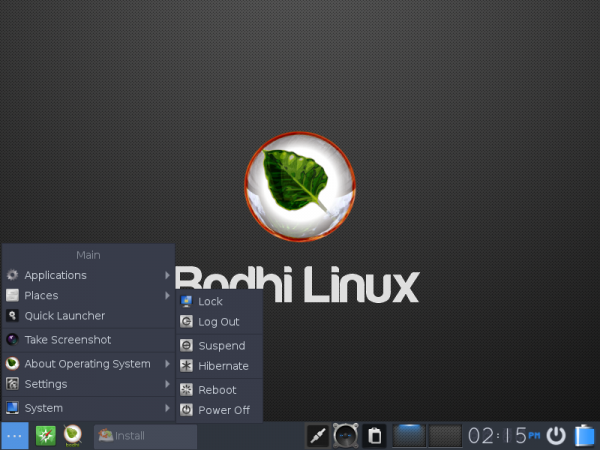Click the blue battery indicator icon

pos(584,435)
